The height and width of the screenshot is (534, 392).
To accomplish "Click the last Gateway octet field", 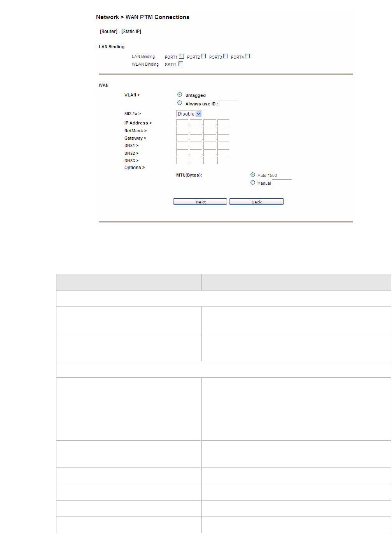I will (x=223, y=138).
